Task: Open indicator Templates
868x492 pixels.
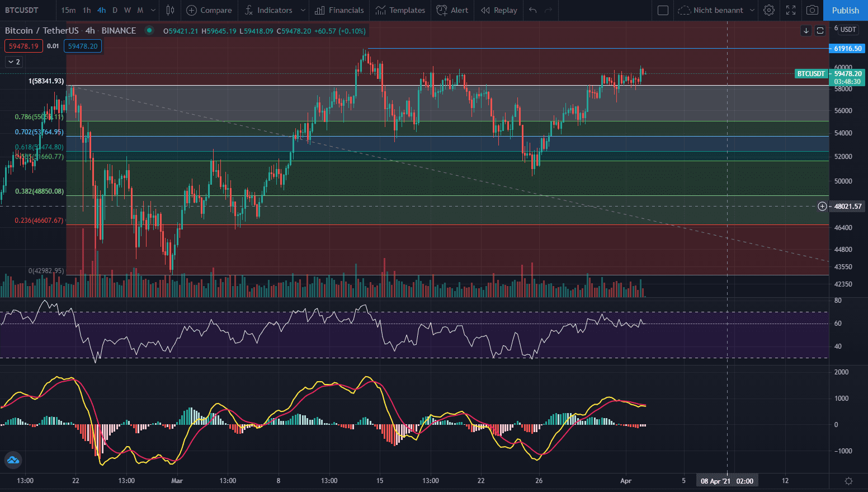Action: (x=400, y=10)
